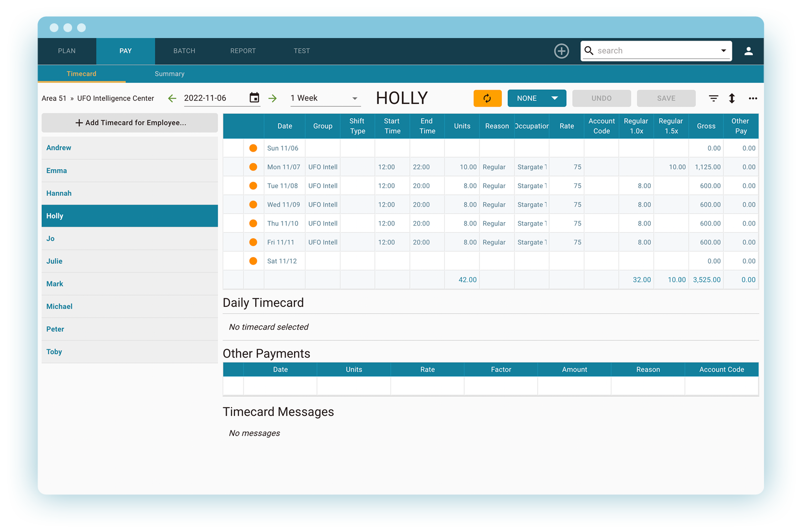Go to previous week arrow
The image size is (802, 532).
(x=172, y=98)
